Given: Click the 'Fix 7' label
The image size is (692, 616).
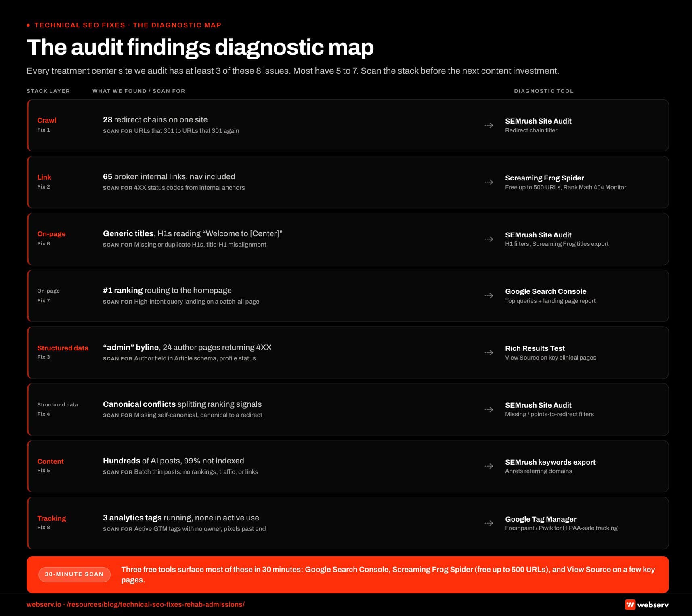Looking at the screenshot, I should (44, 301).
